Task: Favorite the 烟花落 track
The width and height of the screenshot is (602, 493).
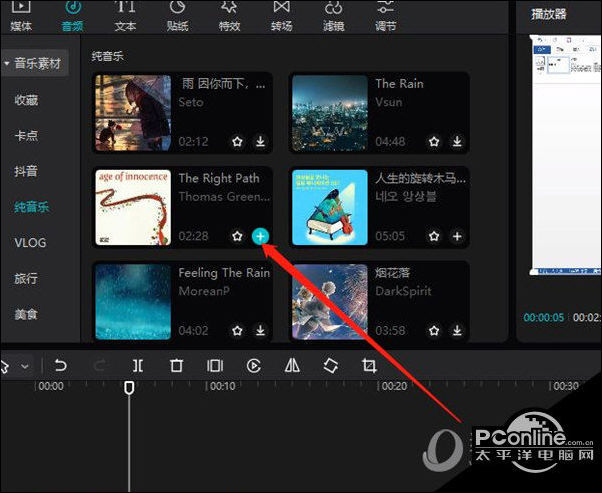Action: (x=434, y=330)
